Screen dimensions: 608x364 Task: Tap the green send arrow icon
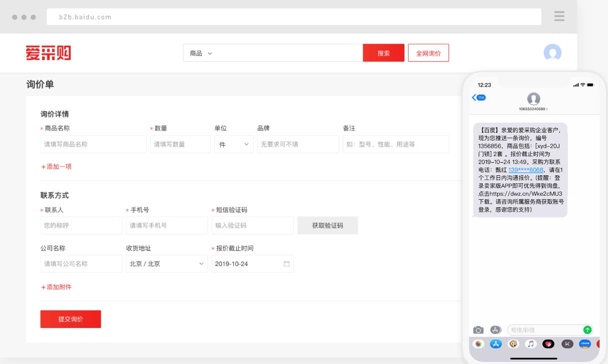coord(587,329)
